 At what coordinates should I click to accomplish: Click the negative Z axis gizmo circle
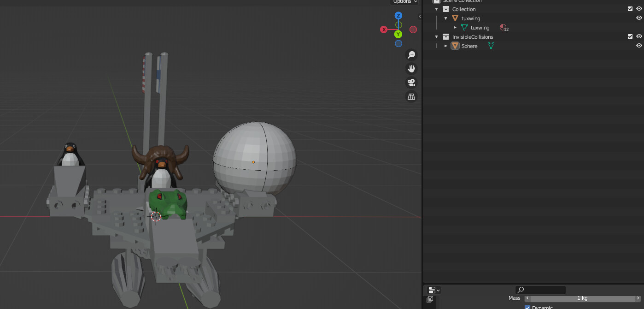(398, 44)
